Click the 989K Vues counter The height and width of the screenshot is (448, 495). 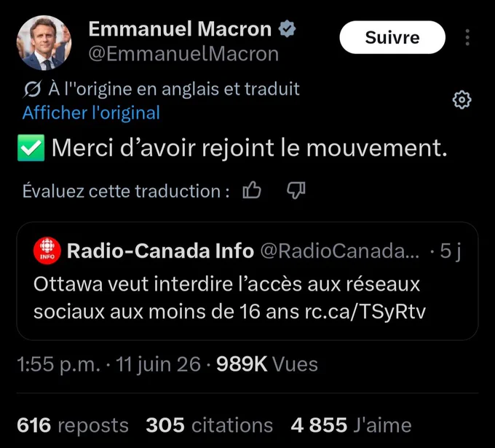(x=267, y=364)
